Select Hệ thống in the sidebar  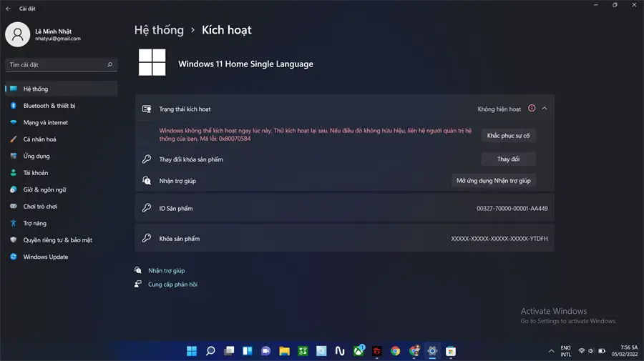(x=62, y=89)
